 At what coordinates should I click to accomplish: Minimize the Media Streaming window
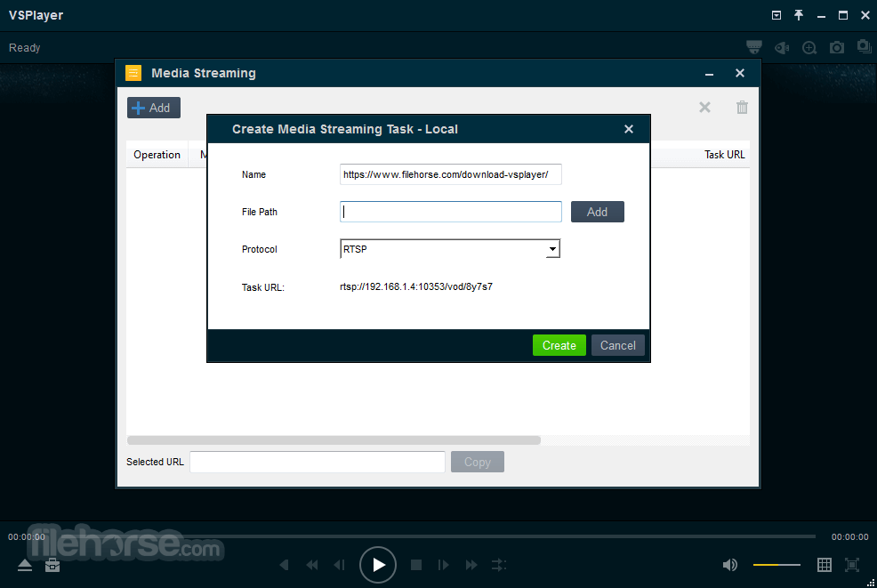pyautogui.click(x=709, y=73)
